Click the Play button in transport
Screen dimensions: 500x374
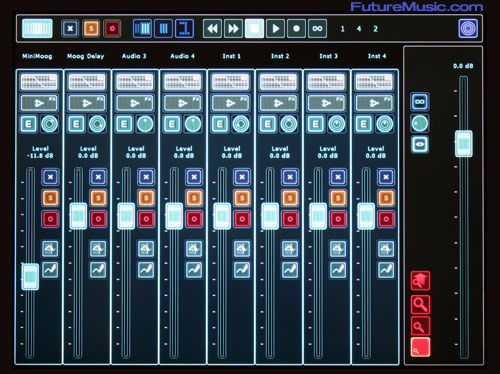pos(275,29)
